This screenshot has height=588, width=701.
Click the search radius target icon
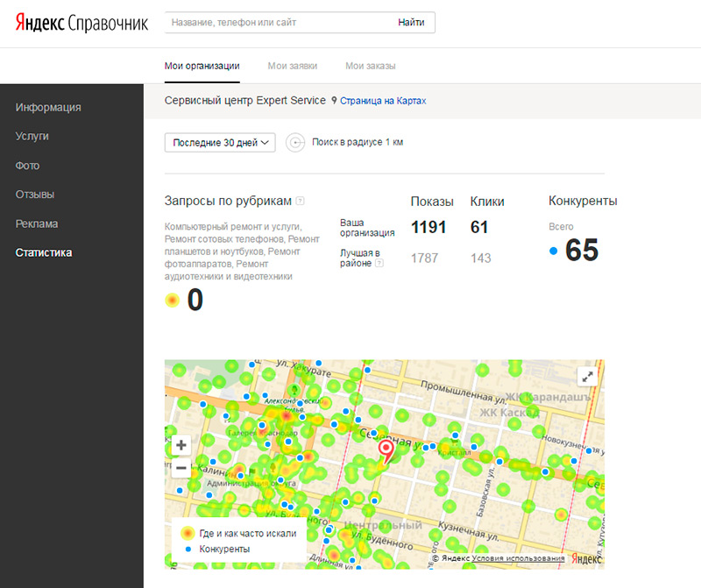pos(295,142)
